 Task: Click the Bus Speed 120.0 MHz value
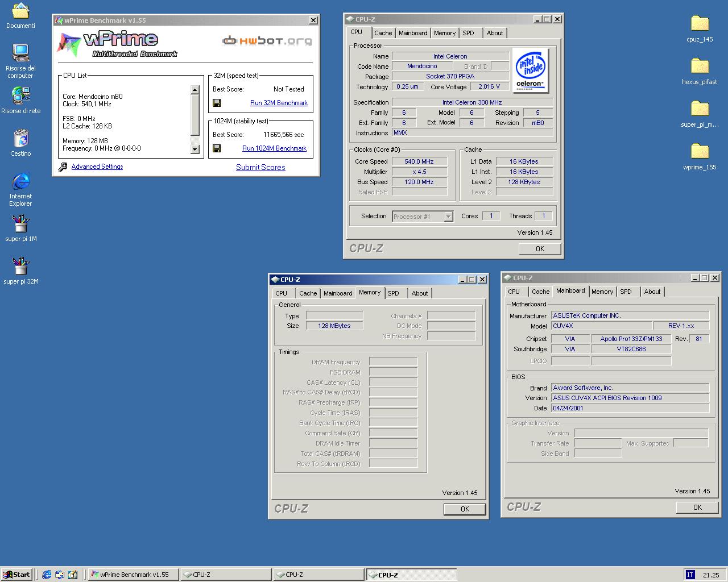click(419, 182)
